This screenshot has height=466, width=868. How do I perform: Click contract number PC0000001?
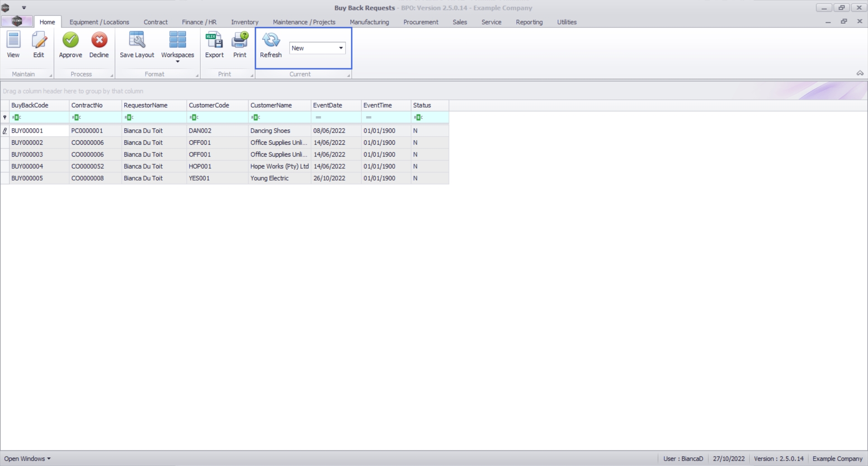(x=87, y=131)
